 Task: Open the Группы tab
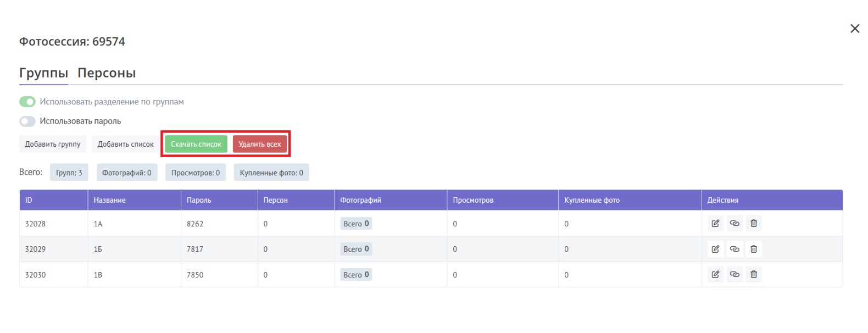[x=43, y=73]
